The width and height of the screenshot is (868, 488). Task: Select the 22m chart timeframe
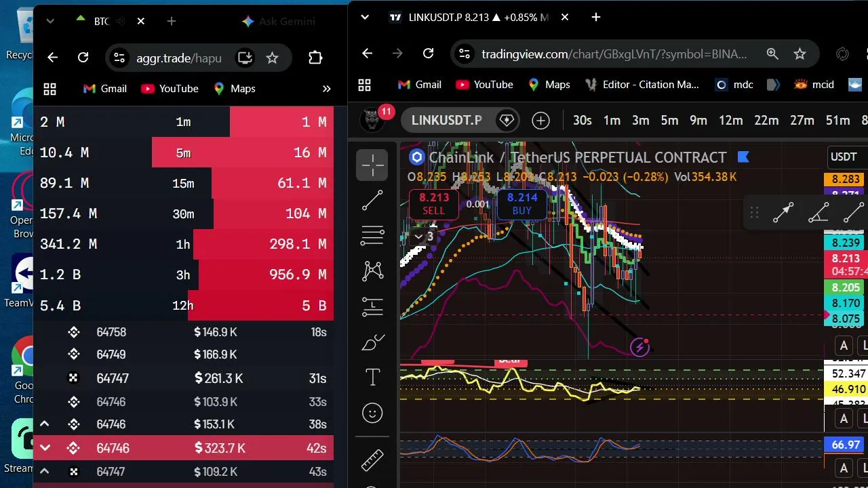tap(766, 121)
